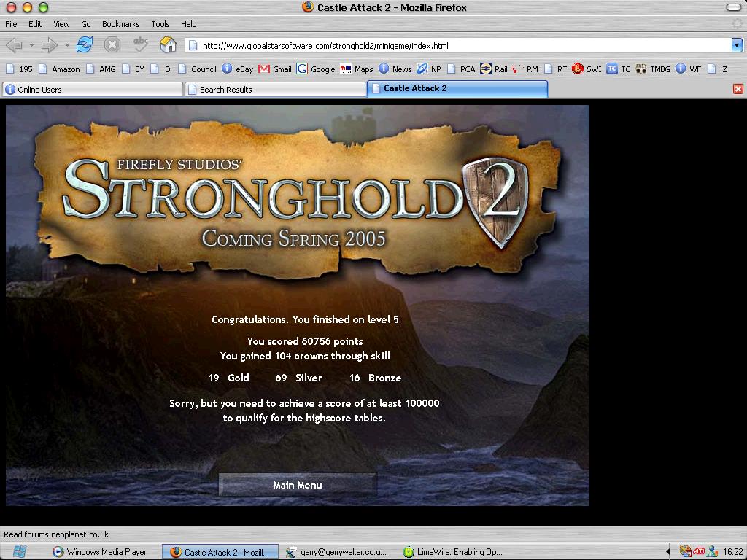Open the PCA bookmark

[x=462, y=69]
